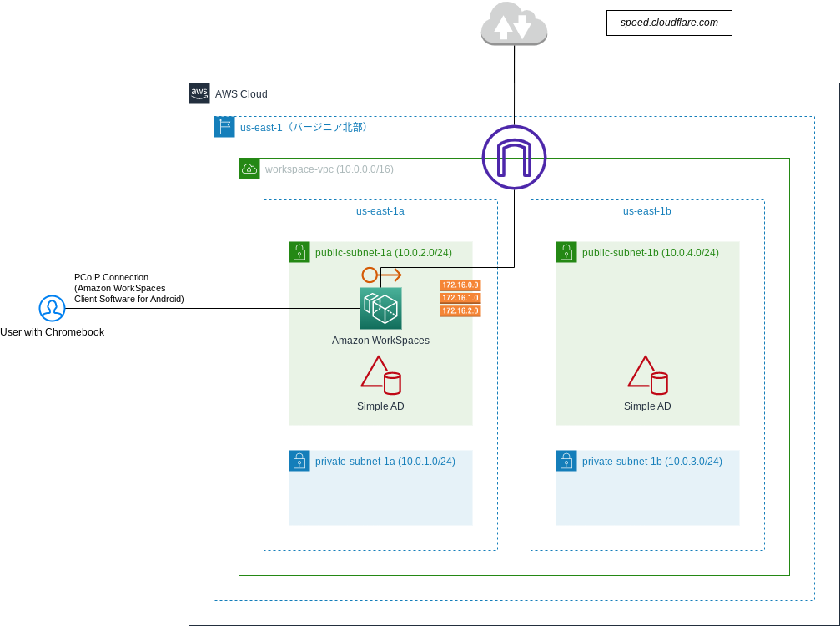
Task: Select the 172.16.0.0 route entry
Action: (x=460, y=285)
